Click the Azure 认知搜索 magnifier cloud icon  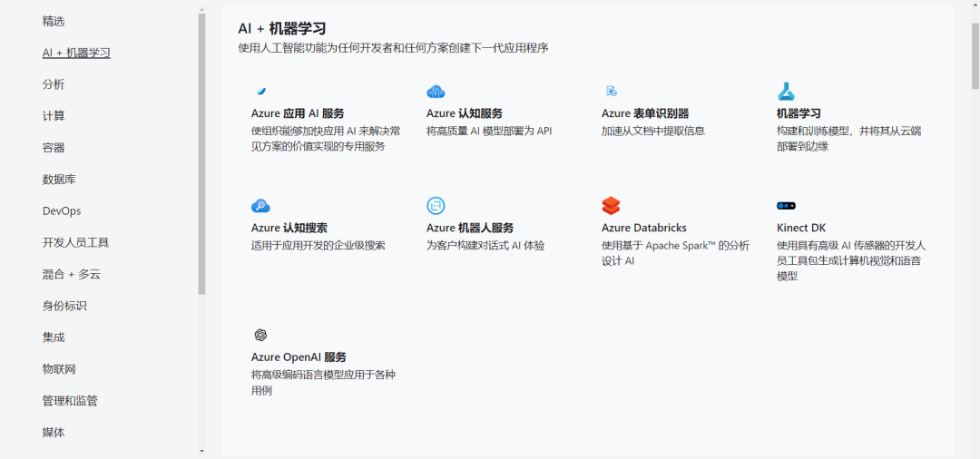(260, 205)
